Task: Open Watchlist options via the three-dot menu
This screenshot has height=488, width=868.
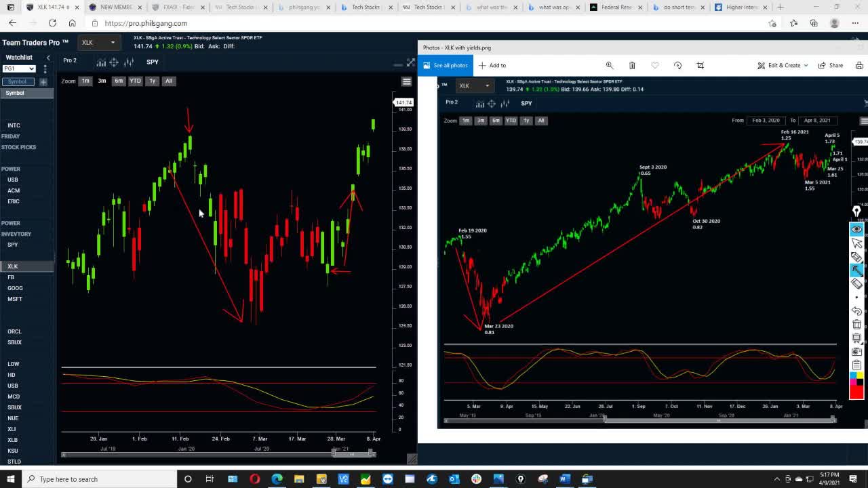Action: [45, 69]
